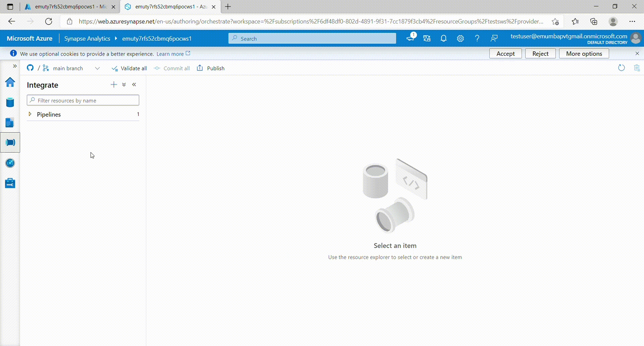
Task: Expand the left navigation rail
Action: coord(15,66)
